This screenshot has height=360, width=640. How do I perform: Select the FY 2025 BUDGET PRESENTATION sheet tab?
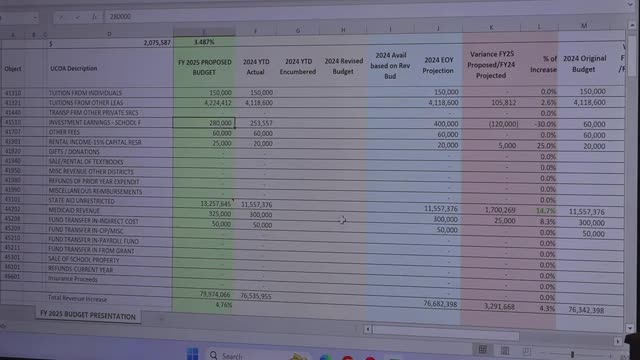coord(88,316)
